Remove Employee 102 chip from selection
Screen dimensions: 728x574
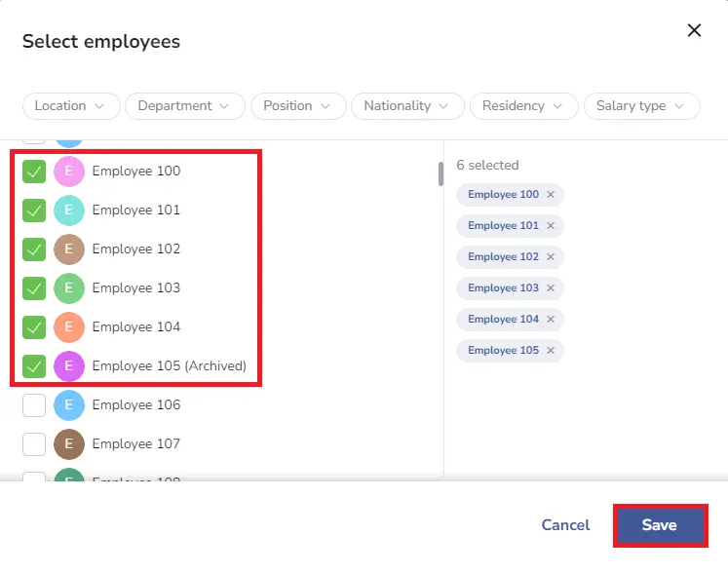click(551, 257)
